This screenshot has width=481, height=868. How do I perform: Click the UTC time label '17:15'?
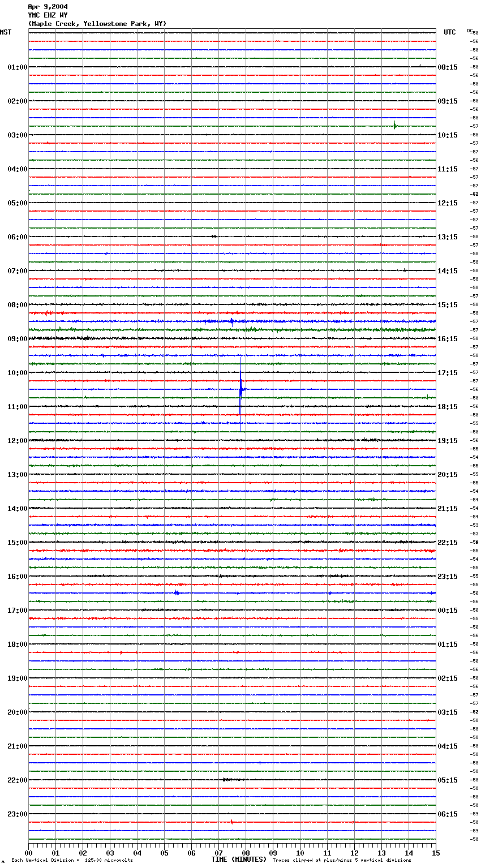tap(448, 373)
